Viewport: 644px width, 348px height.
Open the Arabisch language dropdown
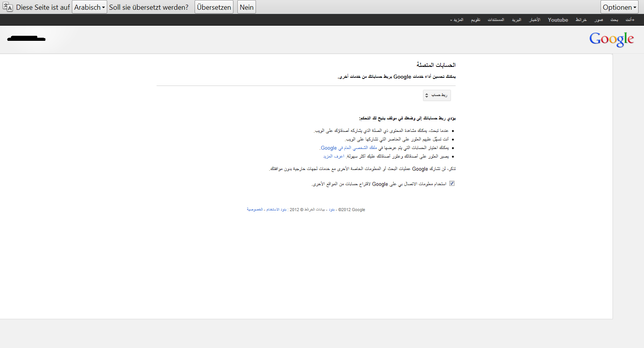click(89, 7)
